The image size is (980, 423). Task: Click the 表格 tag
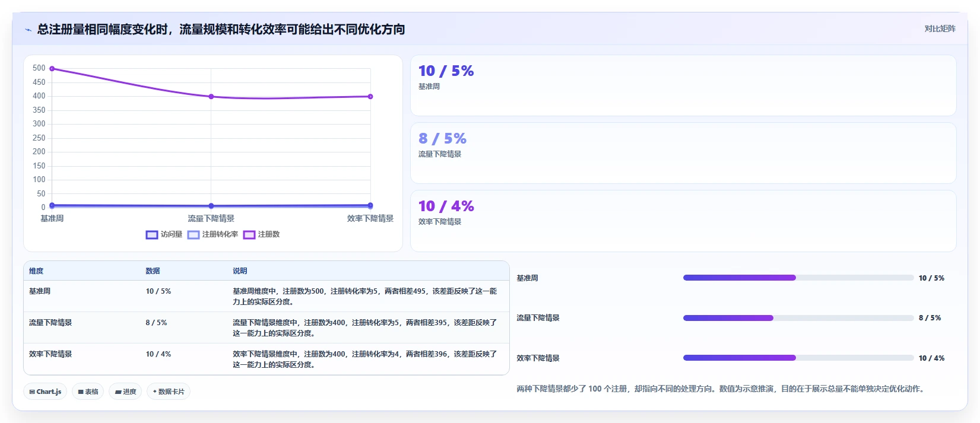click(88, 392)
